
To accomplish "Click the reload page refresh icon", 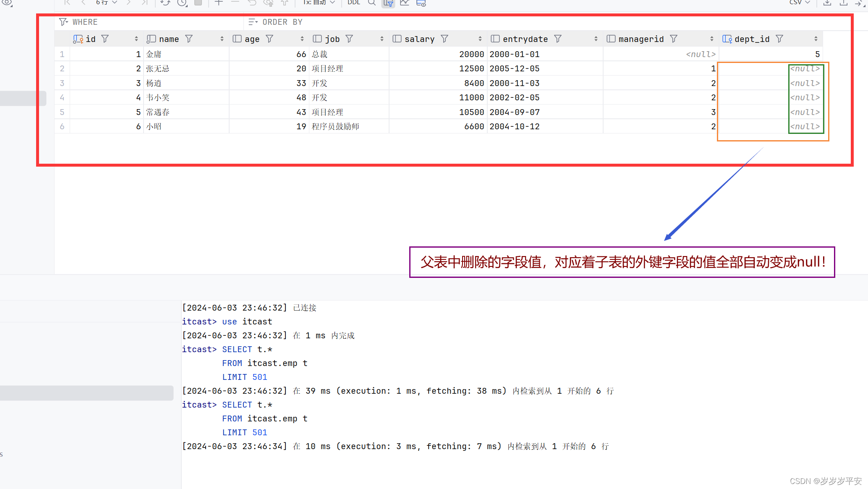I will [x=165, y=3].
